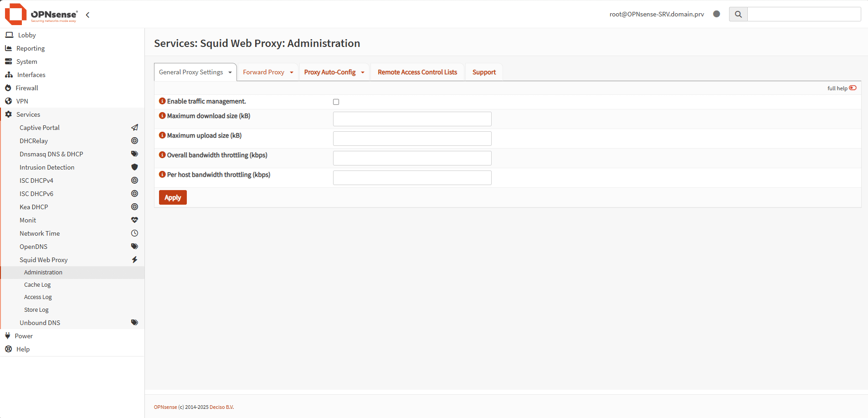Click the ISC DHCPv4 target icon

[134, 181]
